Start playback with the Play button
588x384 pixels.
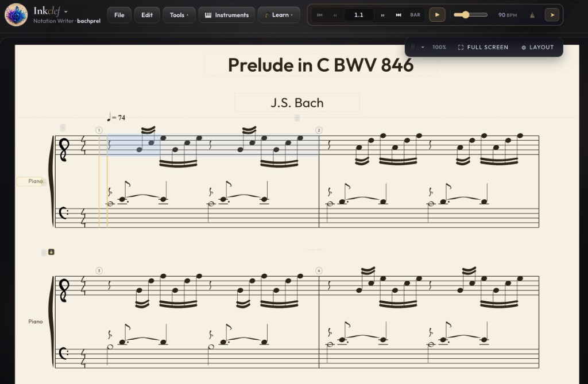click(x=437, y=15)
